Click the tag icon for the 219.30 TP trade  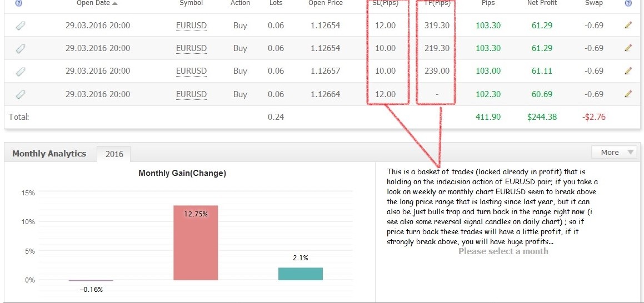click(20, 48)
